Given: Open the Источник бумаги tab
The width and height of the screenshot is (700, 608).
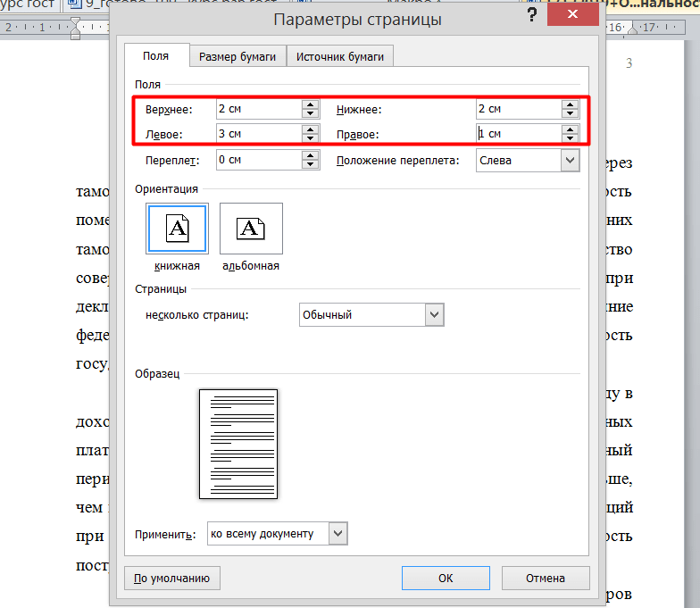Looking at the screenshot, I should [339, 56].
